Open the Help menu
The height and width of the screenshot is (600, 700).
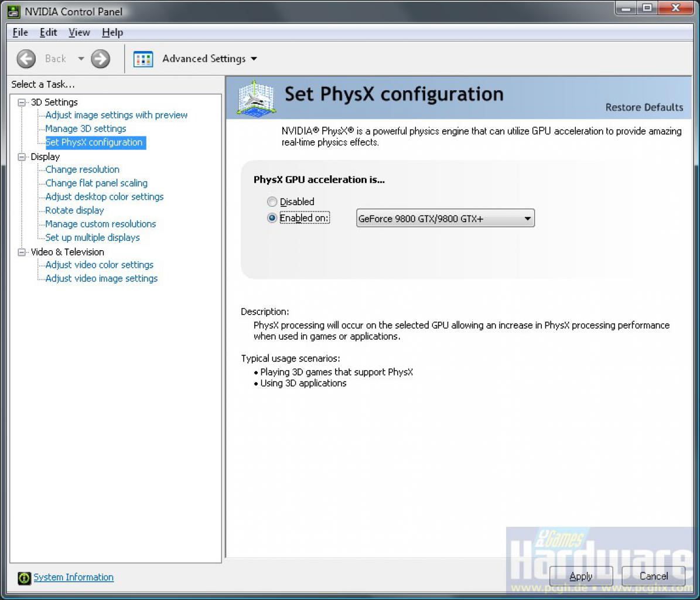click(112, 33)
